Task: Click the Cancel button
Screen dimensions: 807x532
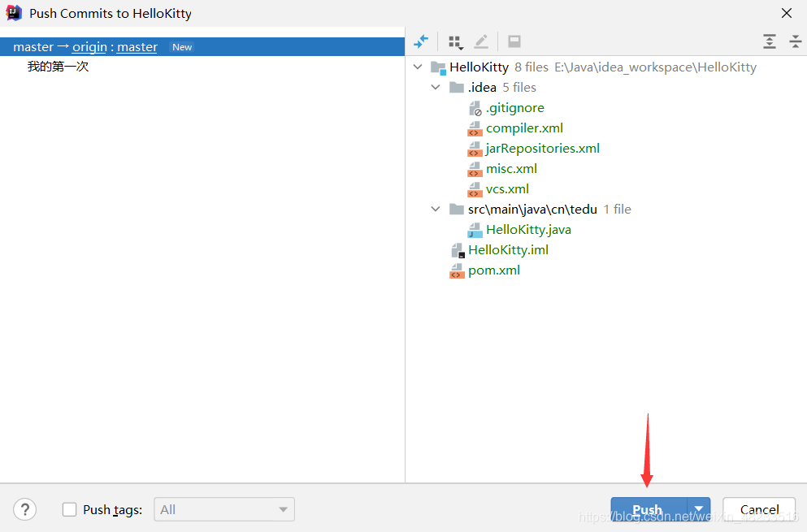Action: [x=759, y=509]
